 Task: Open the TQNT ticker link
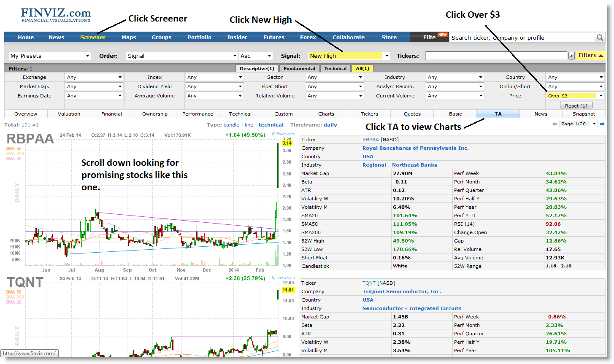(x=369, y=283)
